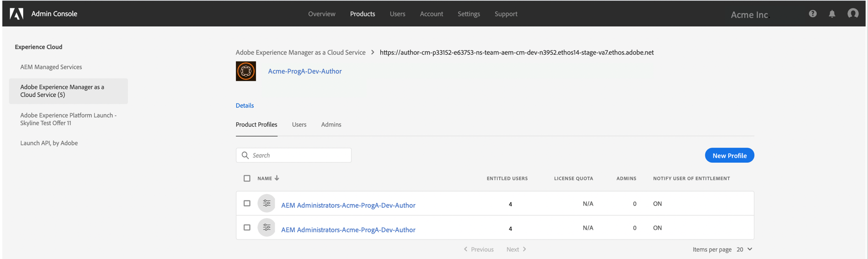Screen dimensions: 868x259
Task: Go to Next page chevron
Action: [x=524, y=249]
